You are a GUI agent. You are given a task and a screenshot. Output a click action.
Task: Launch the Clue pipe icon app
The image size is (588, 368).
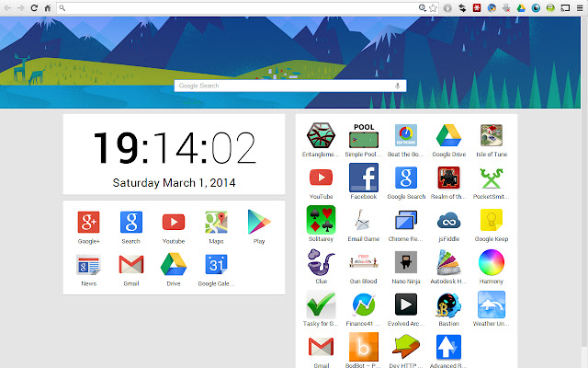pos(321,262)
